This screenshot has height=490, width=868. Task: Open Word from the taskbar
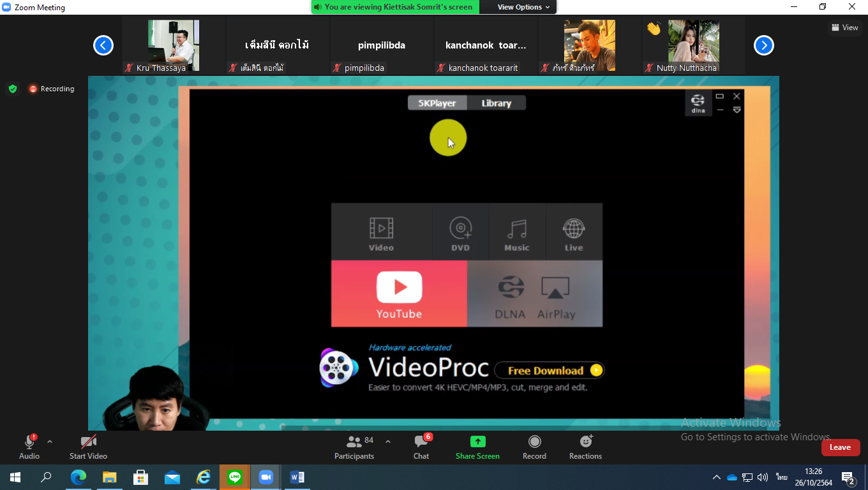coord(297,477)
